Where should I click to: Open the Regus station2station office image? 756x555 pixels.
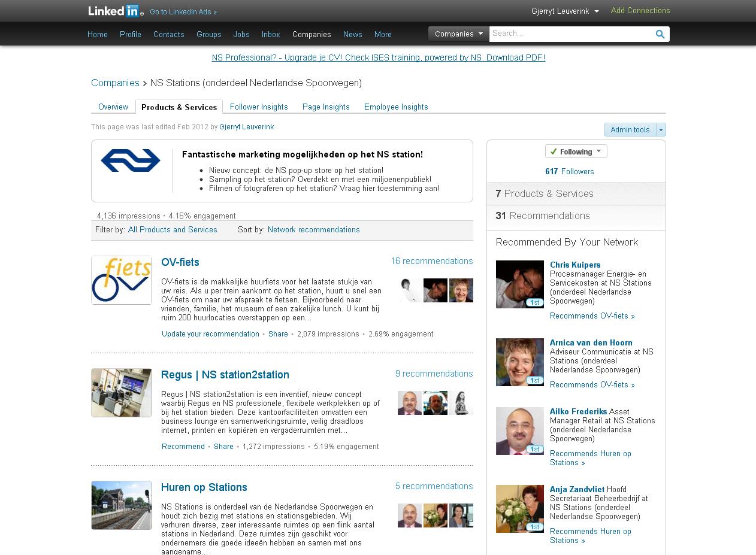point(122,393)
